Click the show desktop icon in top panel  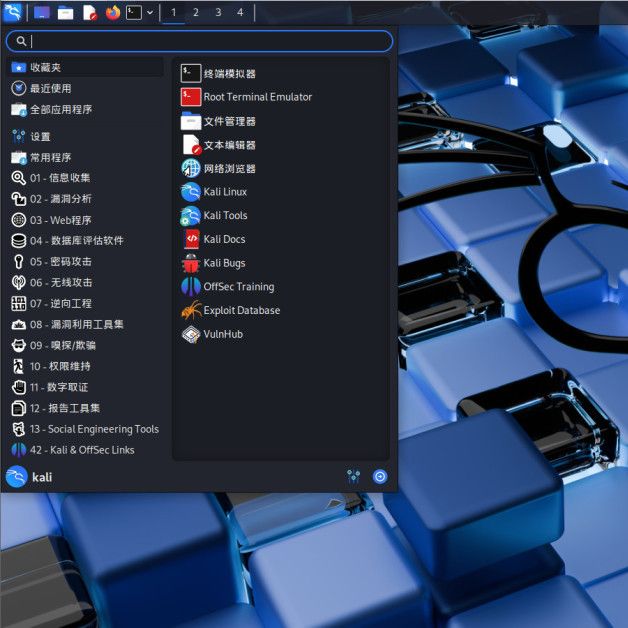pyautogui.click(x=42, y=13)
